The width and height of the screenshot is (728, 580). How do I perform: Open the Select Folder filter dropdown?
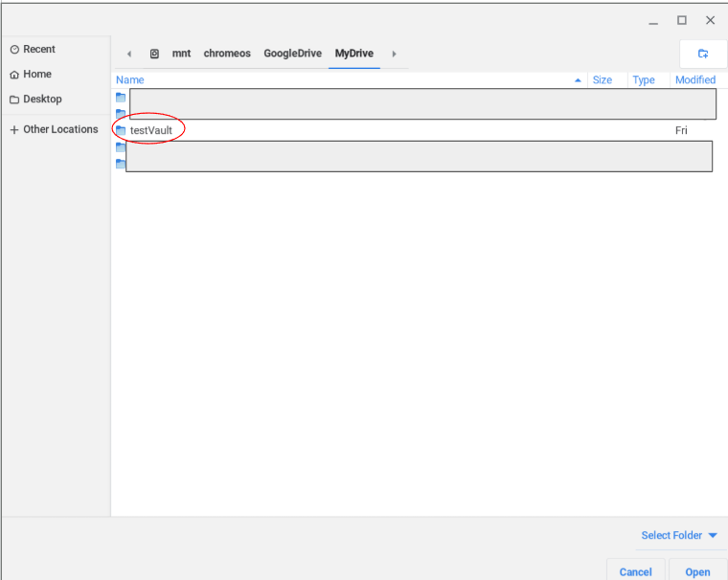click(x=679, y=535)
